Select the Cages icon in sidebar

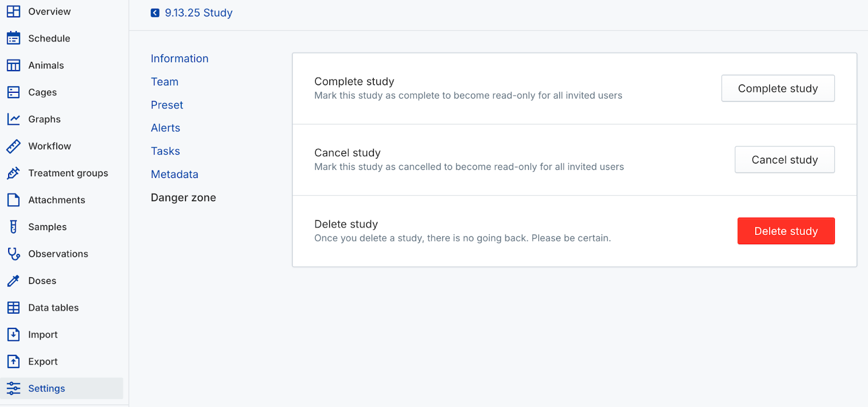[x=14, y=92]
